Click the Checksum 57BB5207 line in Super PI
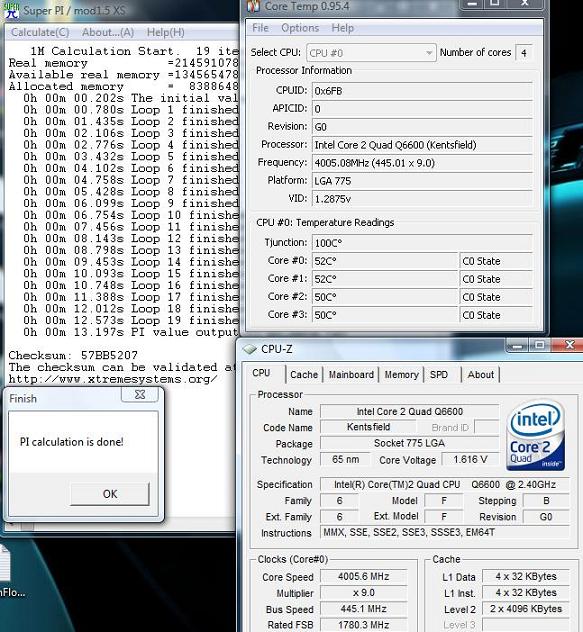 [x=73, y=356]
